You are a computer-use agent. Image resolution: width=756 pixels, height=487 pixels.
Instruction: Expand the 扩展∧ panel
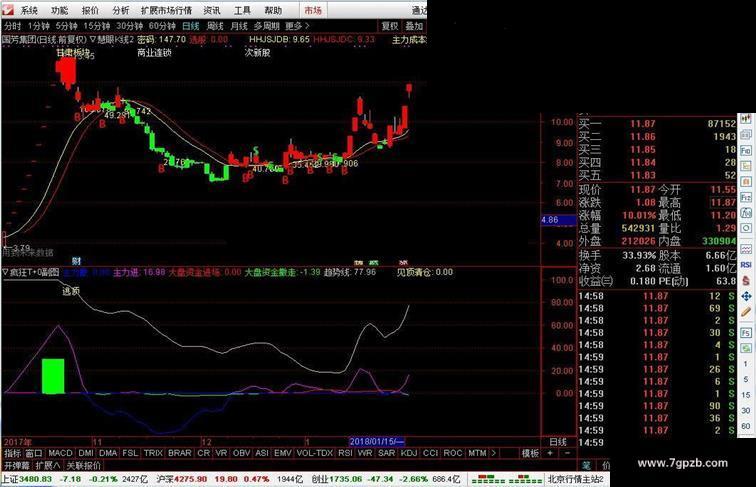[x=48, y=466]
